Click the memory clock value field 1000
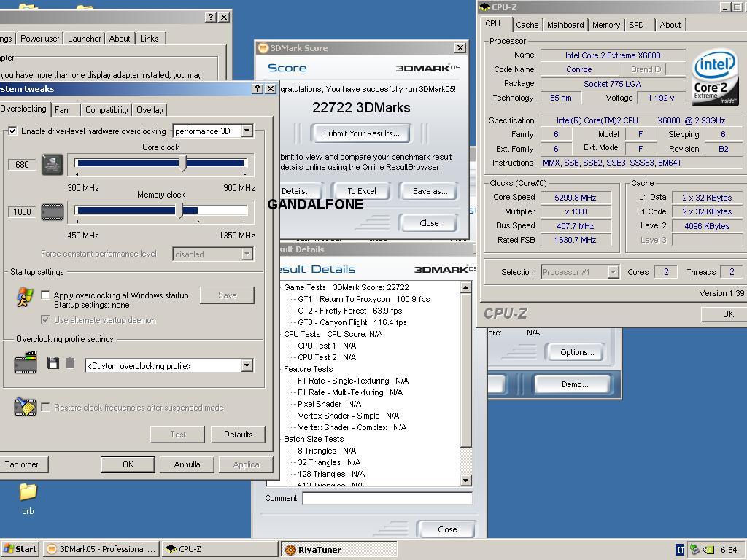 (22, 212)
